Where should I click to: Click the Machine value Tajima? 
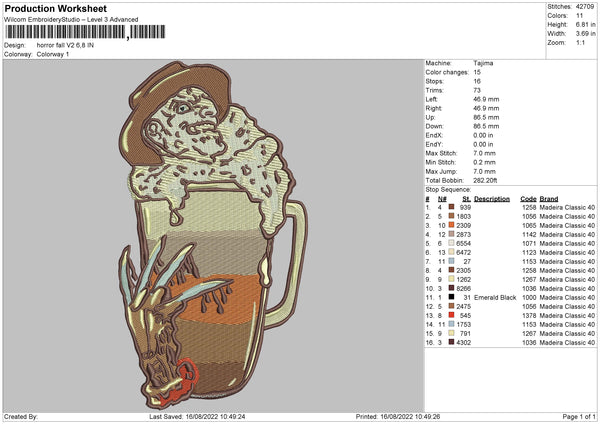tap(483, 63)
